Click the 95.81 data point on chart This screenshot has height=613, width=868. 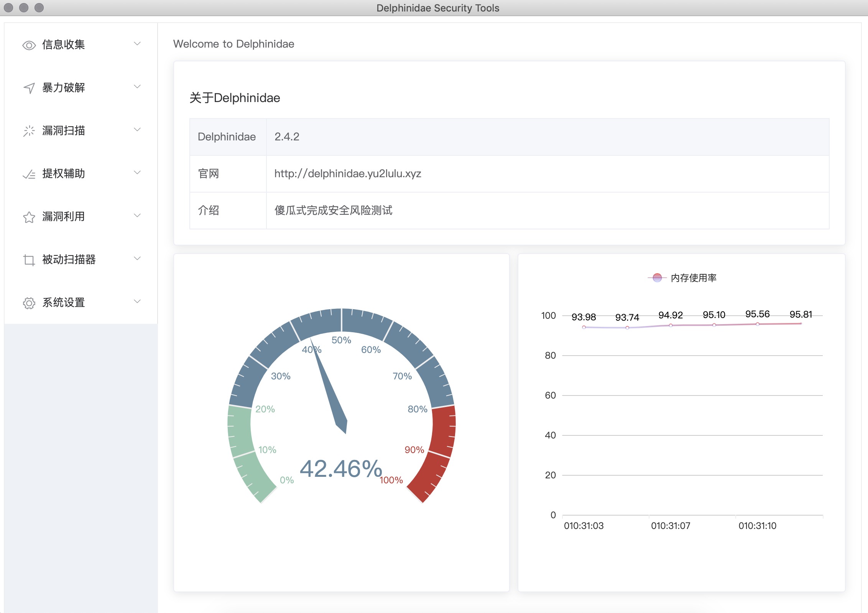(801, 324)
